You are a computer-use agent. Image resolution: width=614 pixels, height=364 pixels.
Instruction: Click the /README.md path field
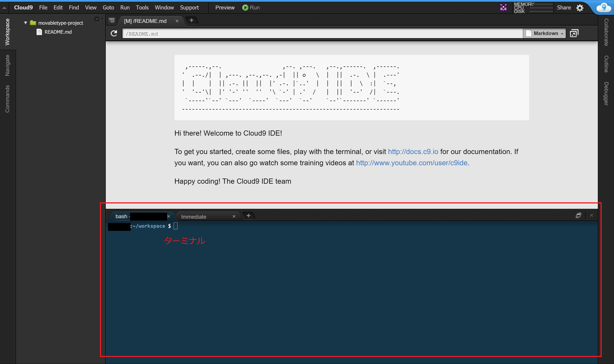coord(322,34)
